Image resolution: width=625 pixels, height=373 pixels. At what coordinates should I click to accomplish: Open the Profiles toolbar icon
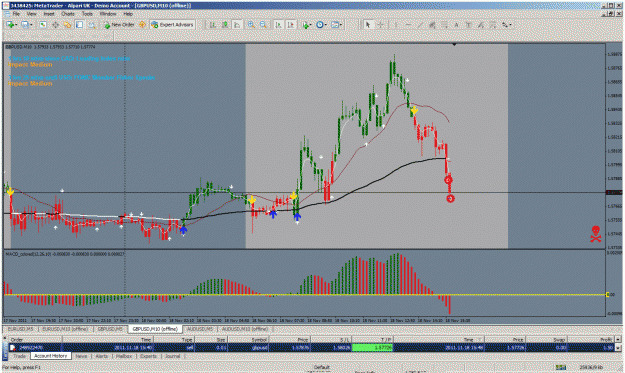click(x=25, y=25)
